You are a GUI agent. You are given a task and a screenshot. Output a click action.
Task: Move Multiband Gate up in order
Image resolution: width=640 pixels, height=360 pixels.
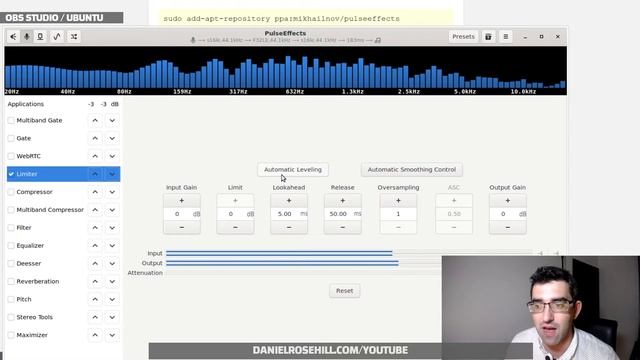tap(95, 120)
